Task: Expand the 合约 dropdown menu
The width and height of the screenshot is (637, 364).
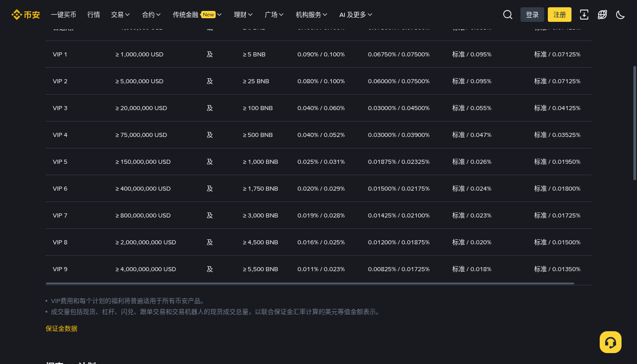Action: coord(152,15)
